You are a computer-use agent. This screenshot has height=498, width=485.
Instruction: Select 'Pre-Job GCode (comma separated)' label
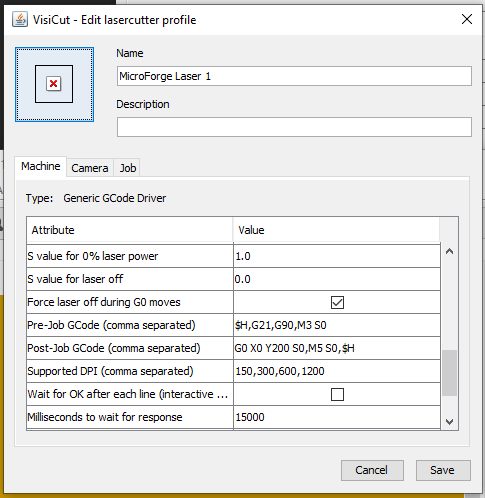(111, 325)
